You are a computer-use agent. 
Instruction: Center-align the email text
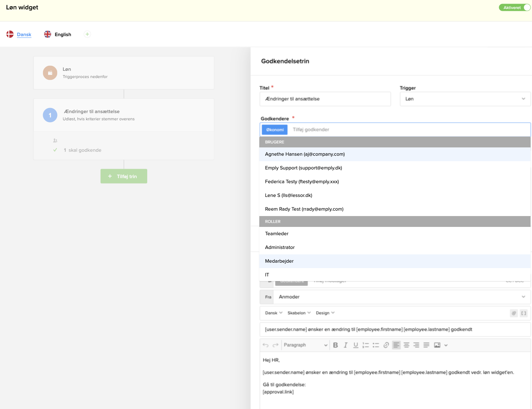coord(406,345)
